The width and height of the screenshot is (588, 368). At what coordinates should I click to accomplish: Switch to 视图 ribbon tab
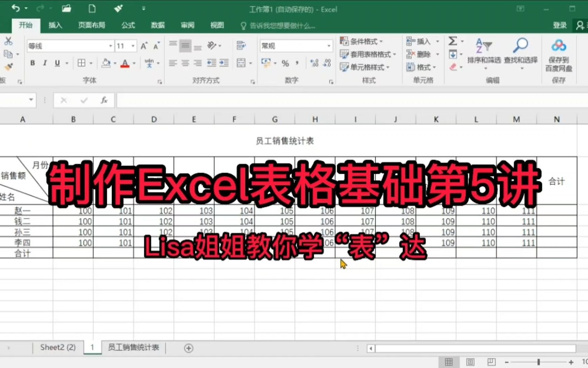click(217, 25)
